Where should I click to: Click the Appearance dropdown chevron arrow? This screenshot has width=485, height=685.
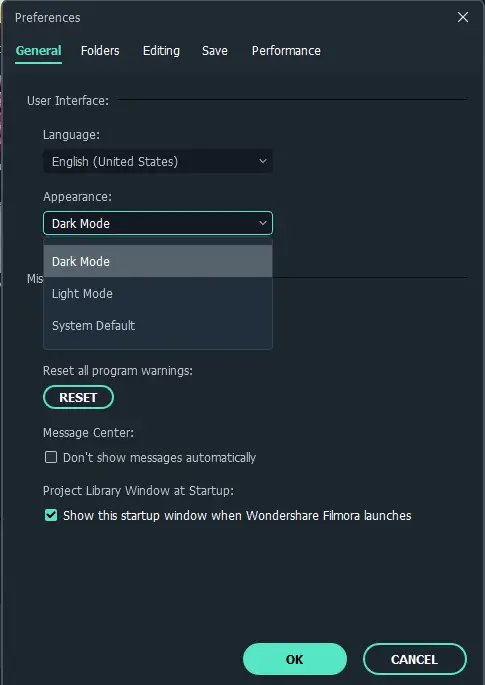click(x=263, y=223)
